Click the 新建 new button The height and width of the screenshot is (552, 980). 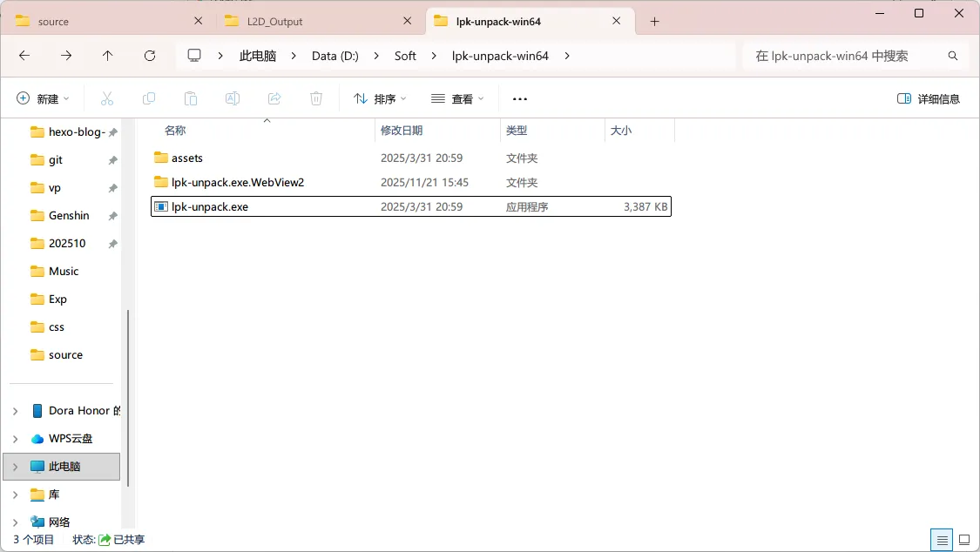pos(43,98)
